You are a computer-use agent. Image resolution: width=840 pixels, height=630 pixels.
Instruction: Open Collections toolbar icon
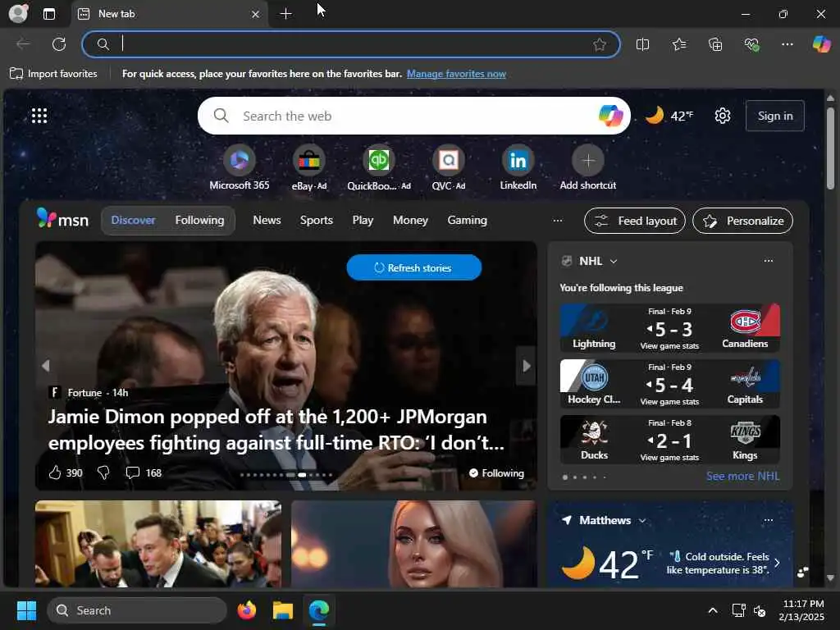click(715, 44)
